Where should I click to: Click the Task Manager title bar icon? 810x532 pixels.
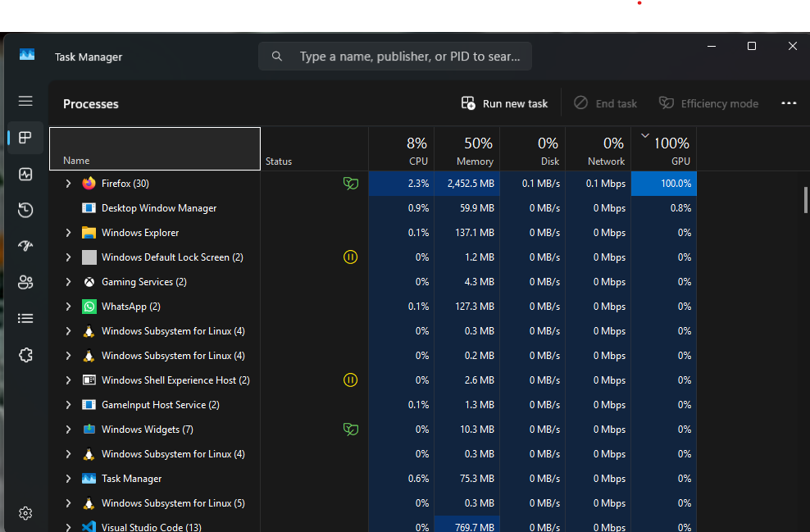27,54
